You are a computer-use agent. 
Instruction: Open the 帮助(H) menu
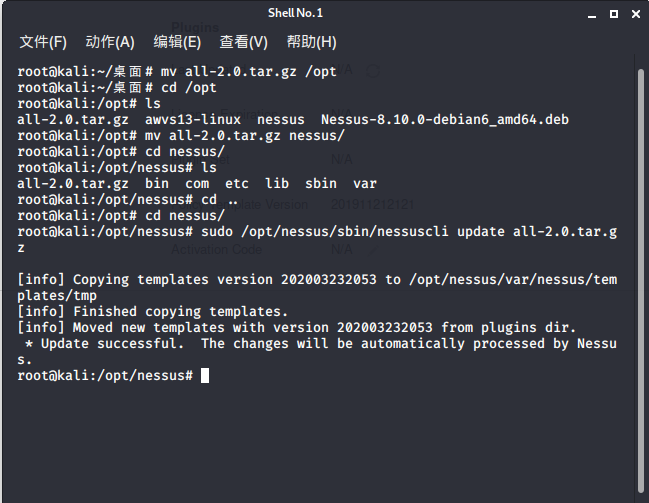pyautogui.click(x=311, y=42)
